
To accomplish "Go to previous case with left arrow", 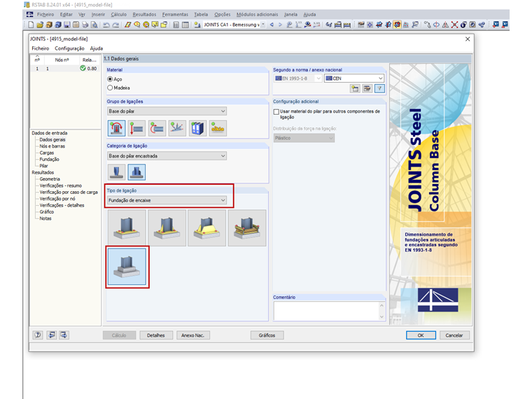I will [x=272, y=24].
